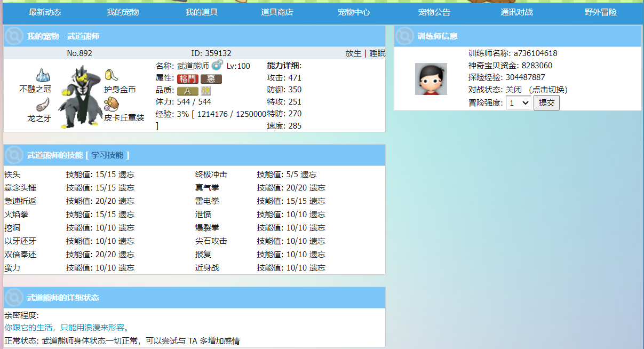
Task: Open the 冒险强度 dropdown
Action: (519, 103)
